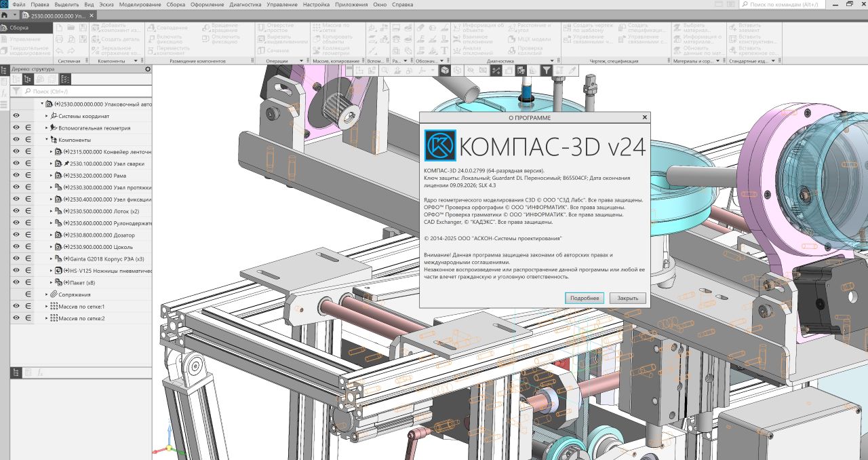Expand the 2530.200.000.000 Рама node
Screen dimensions: 868x460
click(52, 175)
